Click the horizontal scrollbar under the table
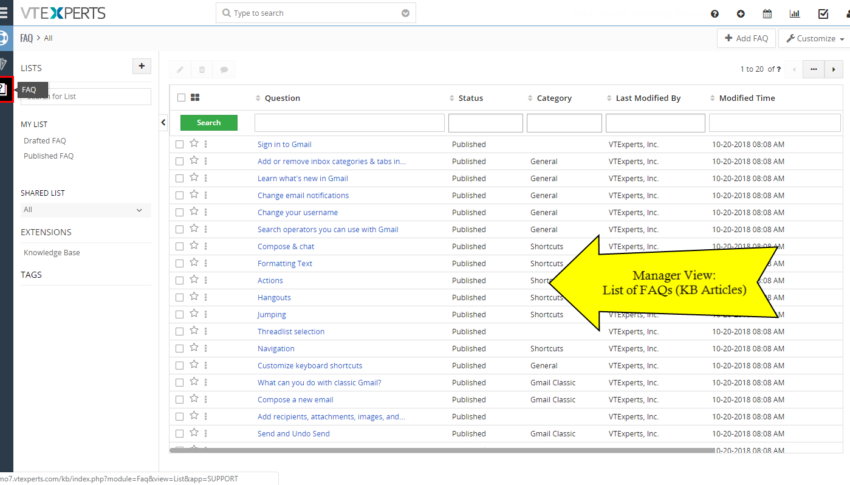 click(442, 450)
